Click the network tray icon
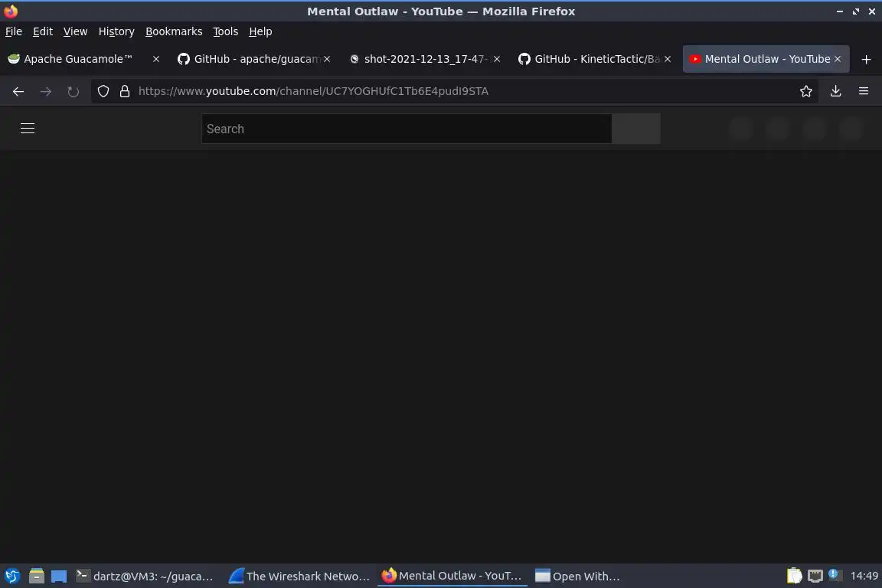Screen dimensions: 882x588 tap(815, 576)
